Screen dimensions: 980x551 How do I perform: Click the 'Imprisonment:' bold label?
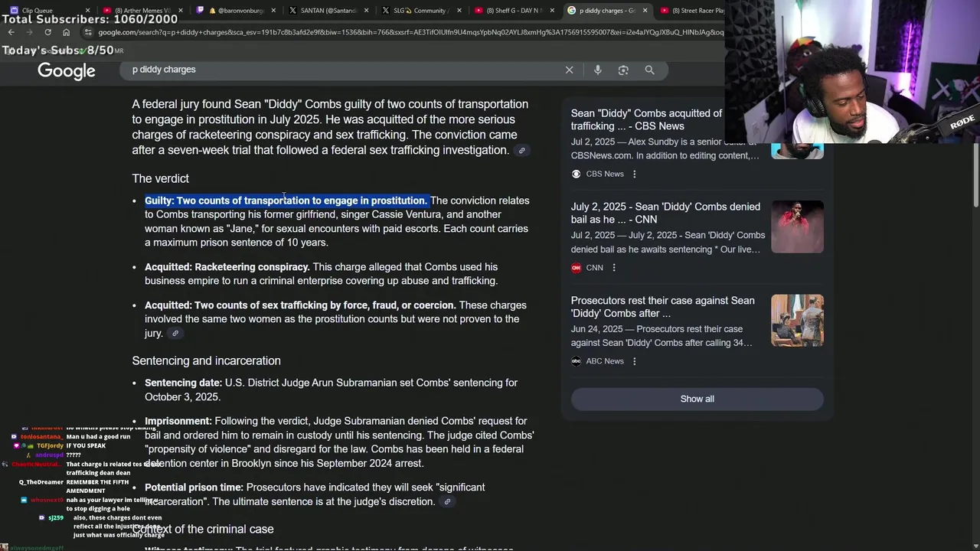(178, 421)
